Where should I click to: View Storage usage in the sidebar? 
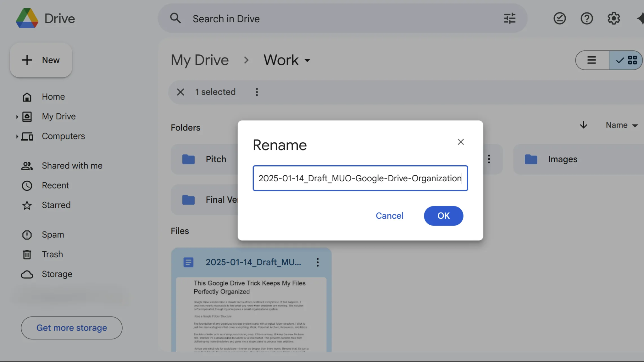tap(57, 274)
